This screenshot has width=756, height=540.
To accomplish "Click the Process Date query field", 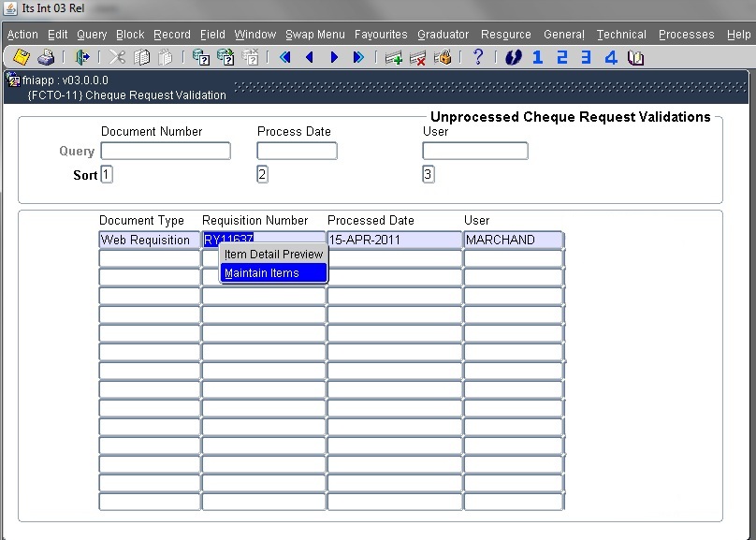I will [x=297, y=151].
